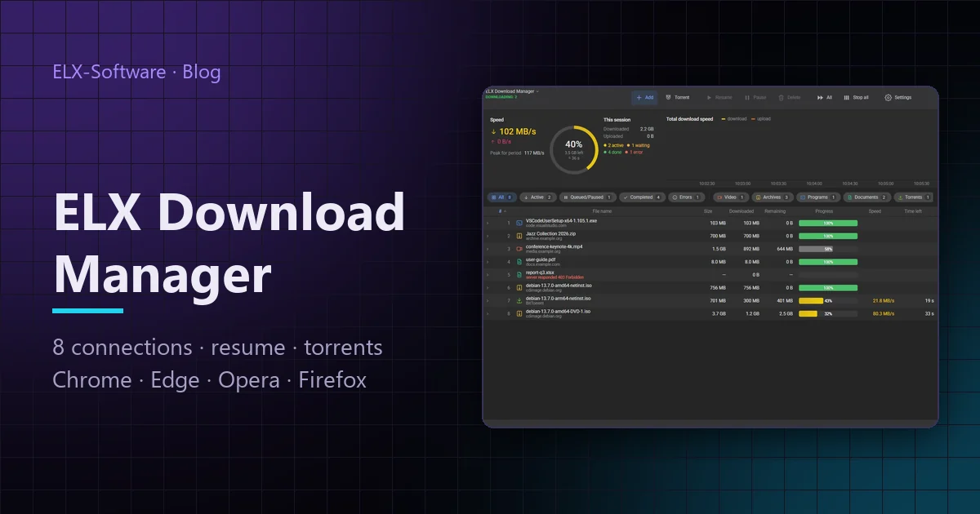Image resolution: width=980 pixels, height=514 pixels.
Task: Show downloads with Errors
Action: point(686,197)
